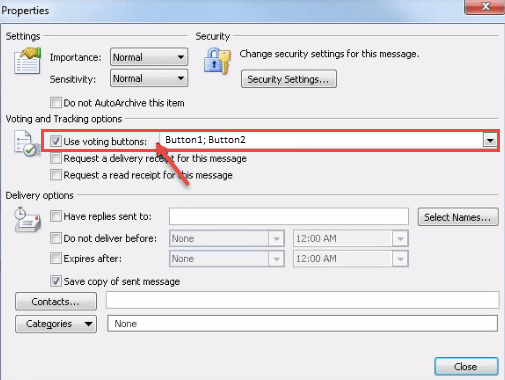Click the Settings message flag icon
The height and width of the screenshot is (380, 505).
point(27,61)
